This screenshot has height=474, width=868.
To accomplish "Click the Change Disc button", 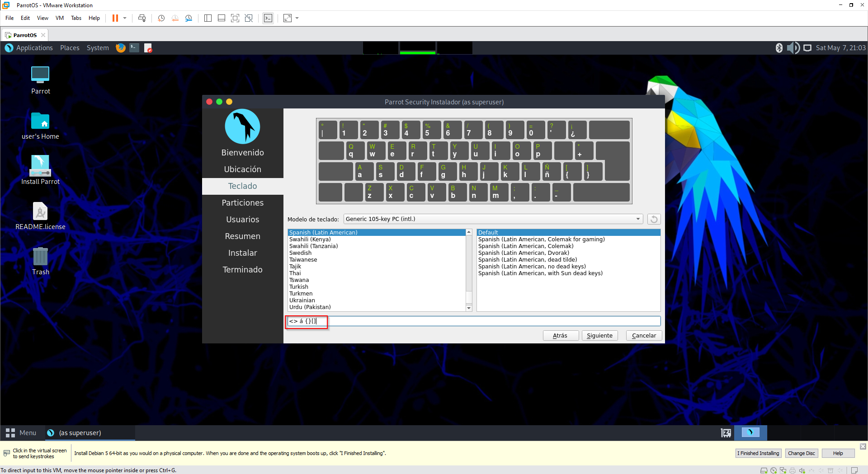I will tap(801, 453).
